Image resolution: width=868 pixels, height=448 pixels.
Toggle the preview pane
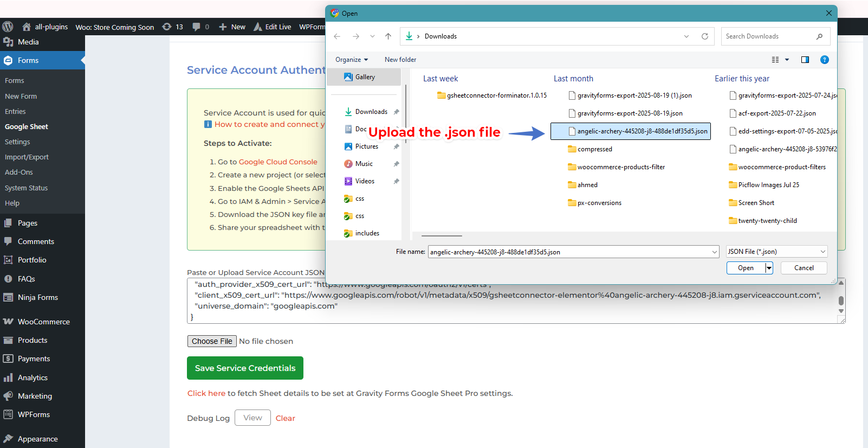click(x=805, y=60)
